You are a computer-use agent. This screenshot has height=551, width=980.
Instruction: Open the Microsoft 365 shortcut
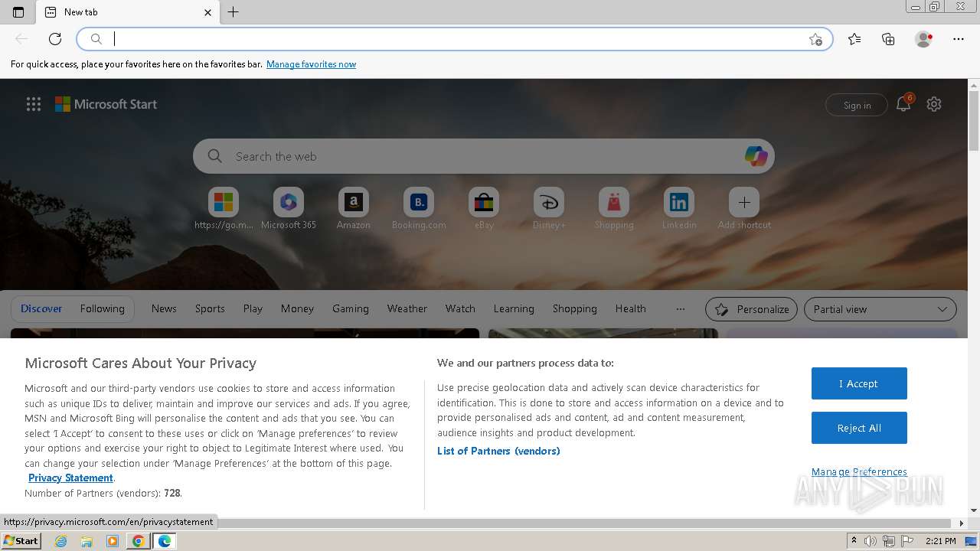[289, 208]
